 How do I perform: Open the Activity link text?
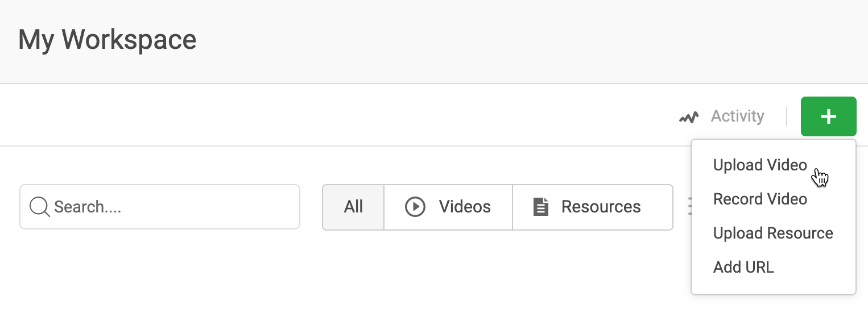pyautogui.click(x=737, y=116)
